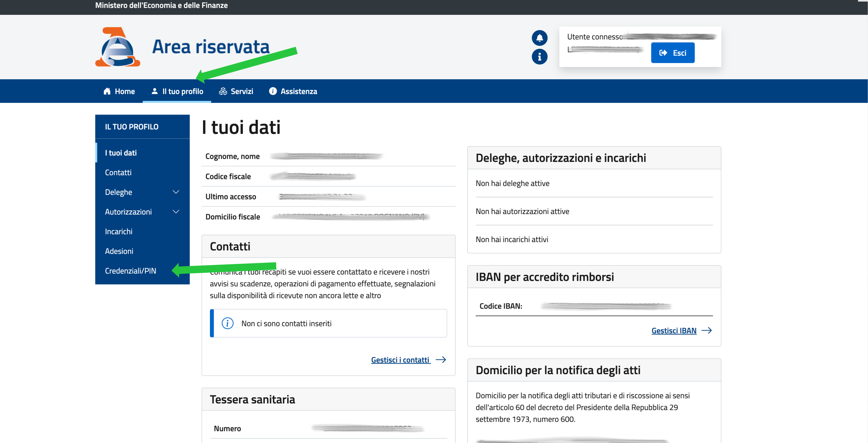Expand the Deleghe sidebar chevron
Image resolution: width=868 pixels, height=443 pixels.
click(x=176, y=192)
